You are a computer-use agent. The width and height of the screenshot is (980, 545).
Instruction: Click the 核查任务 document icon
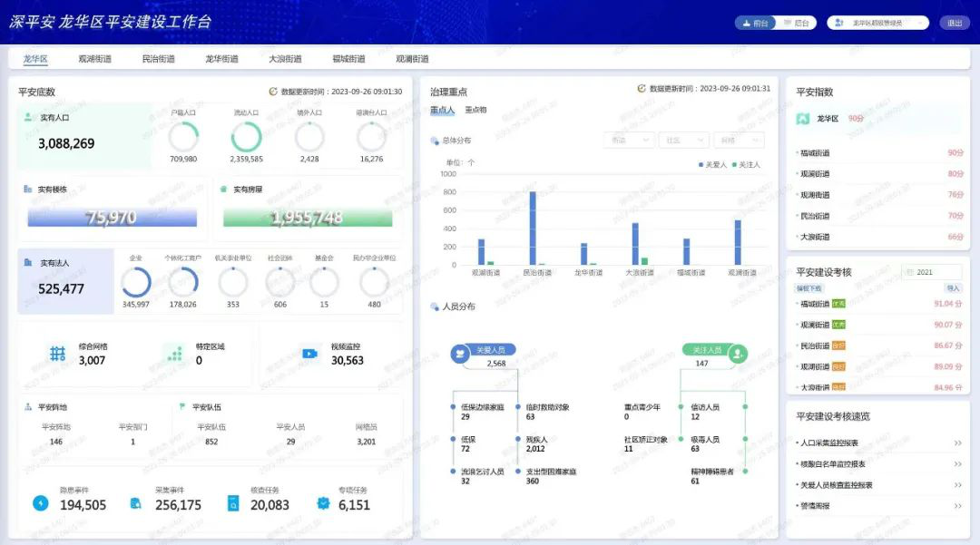pos(233,502)
